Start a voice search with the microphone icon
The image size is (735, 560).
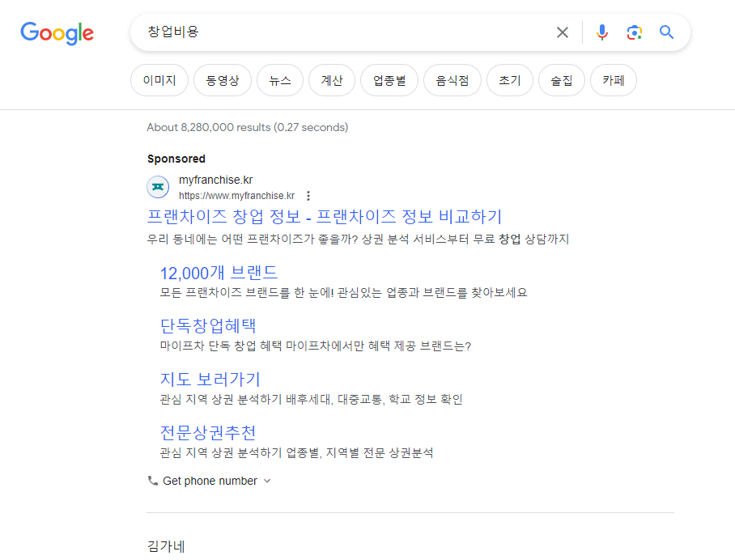(602, 32)
